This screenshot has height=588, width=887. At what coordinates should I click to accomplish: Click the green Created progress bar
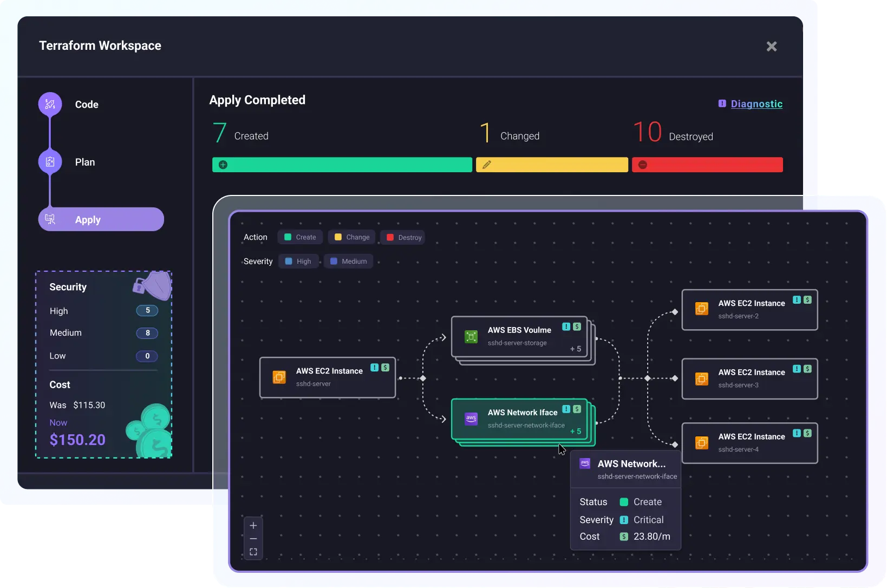(x=342, y=165)
